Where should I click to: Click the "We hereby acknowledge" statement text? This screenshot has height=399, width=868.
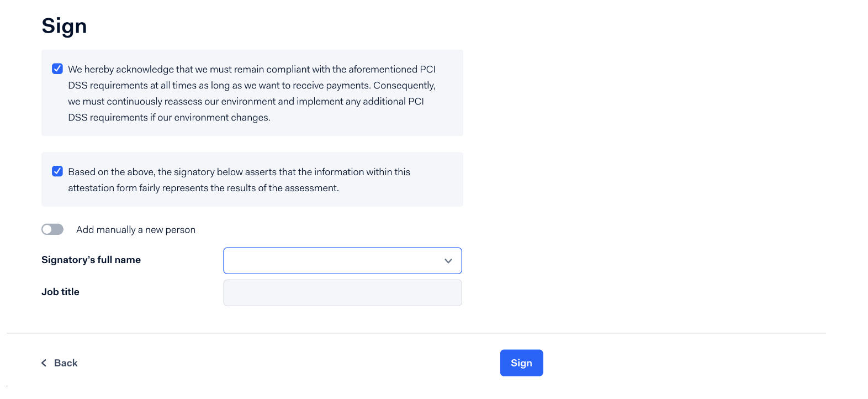point(251,70)
